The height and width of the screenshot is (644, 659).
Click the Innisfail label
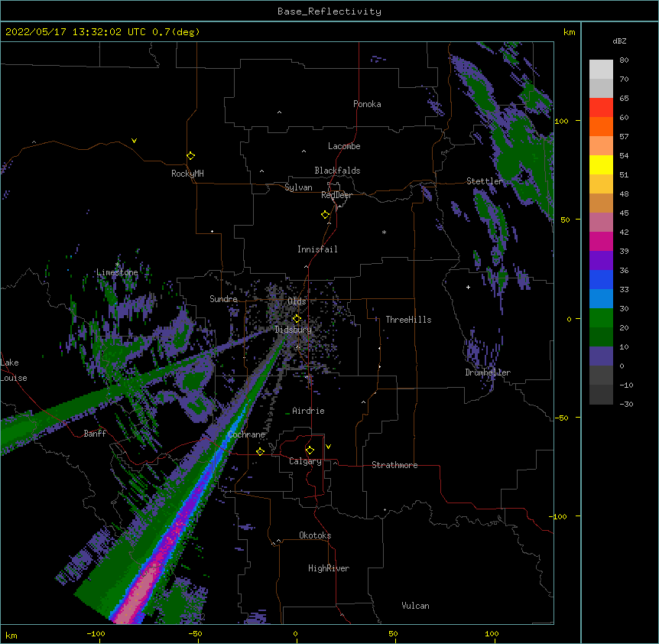click(317, 249)
